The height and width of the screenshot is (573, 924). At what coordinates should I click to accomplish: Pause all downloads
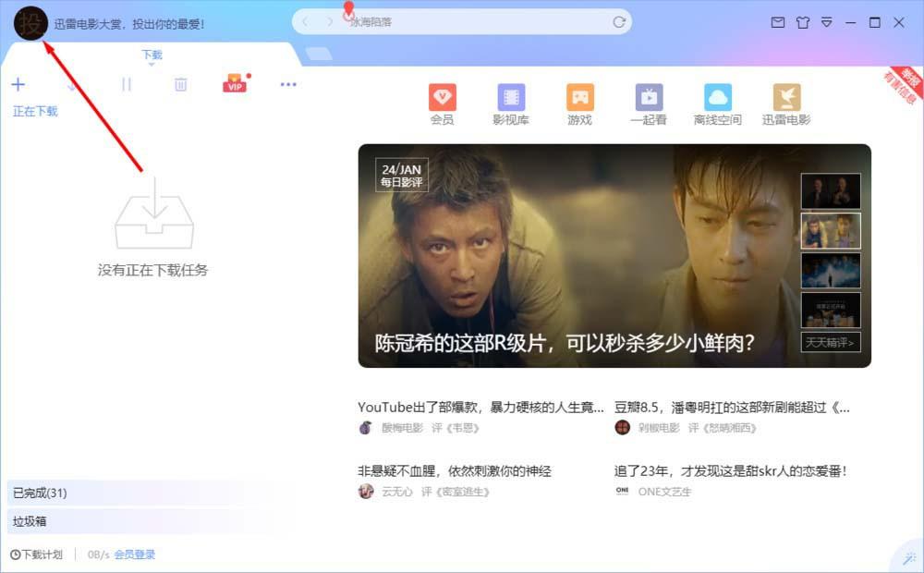[x=127, y=84]
